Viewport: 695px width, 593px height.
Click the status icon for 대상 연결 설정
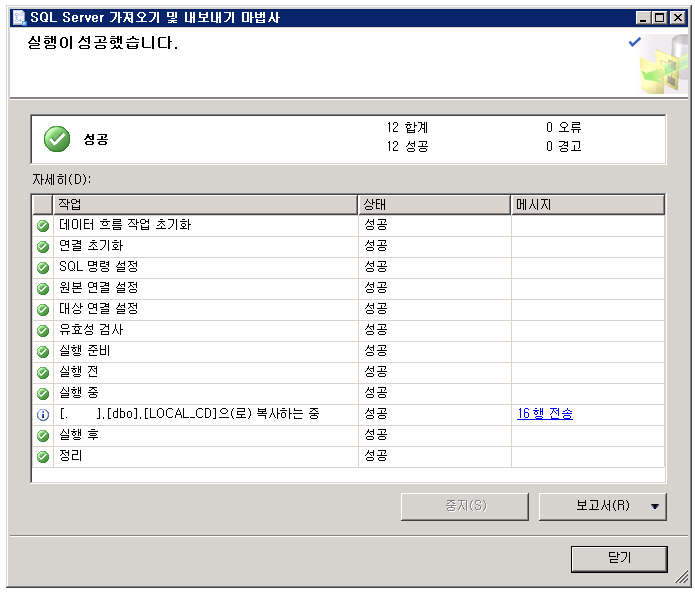(x=43, y=309)
